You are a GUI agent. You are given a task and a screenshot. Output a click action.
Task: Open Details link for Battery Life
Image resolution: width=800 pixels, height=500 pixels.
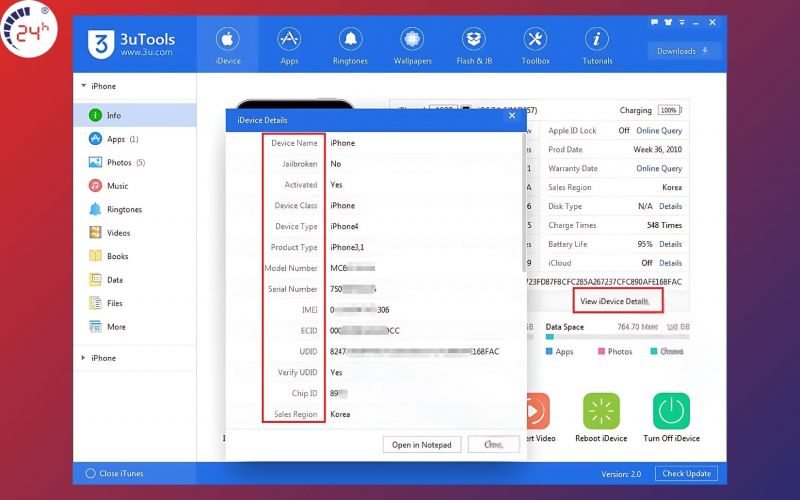tap(670, 244)
